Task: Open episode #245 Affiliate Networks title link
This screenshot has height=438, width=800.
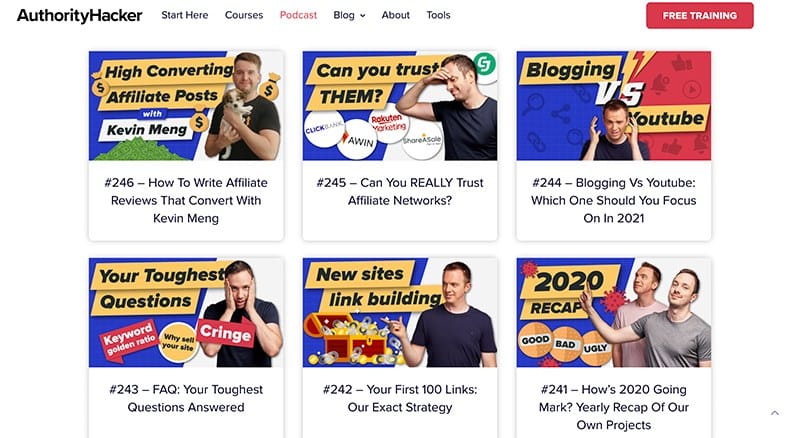Action: [400, 191]
